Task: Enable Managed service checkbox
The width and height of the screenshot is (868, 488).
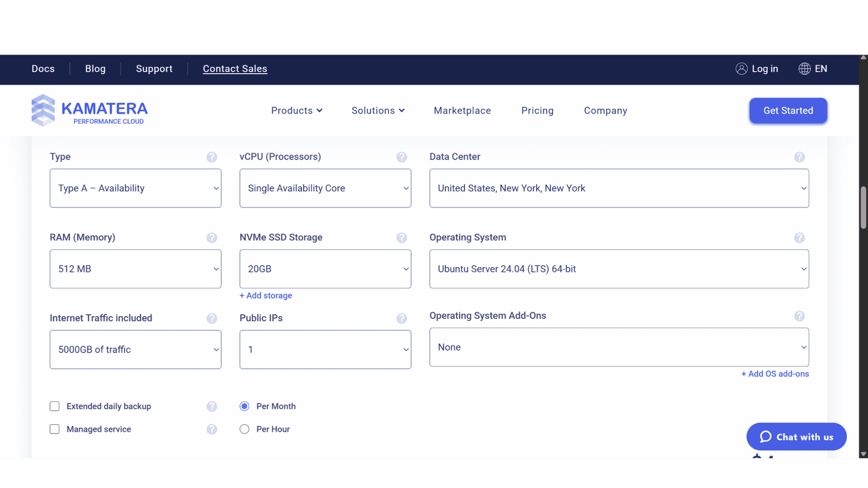Action: tap(54, 429)
